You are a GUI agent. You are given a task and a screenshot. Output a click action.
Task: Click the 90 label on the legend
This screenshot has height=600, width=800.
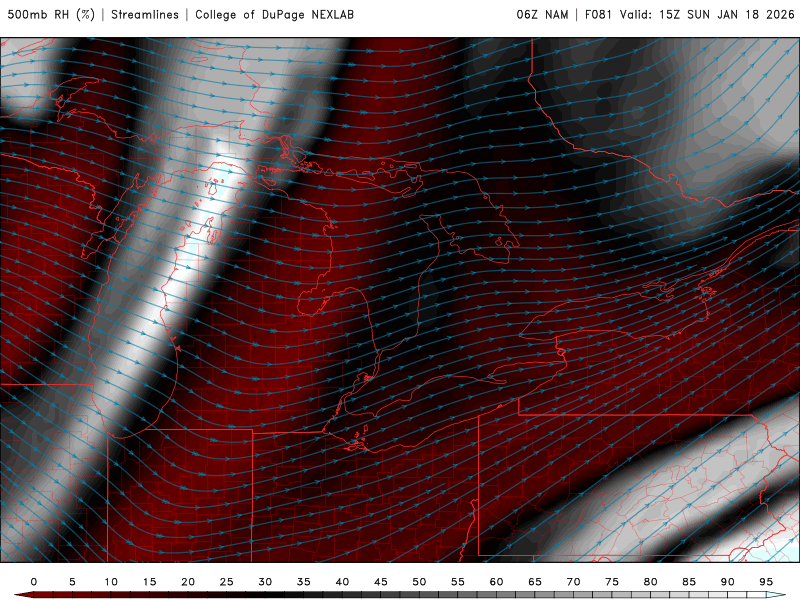pyautogui.click(x=728, y=582)
